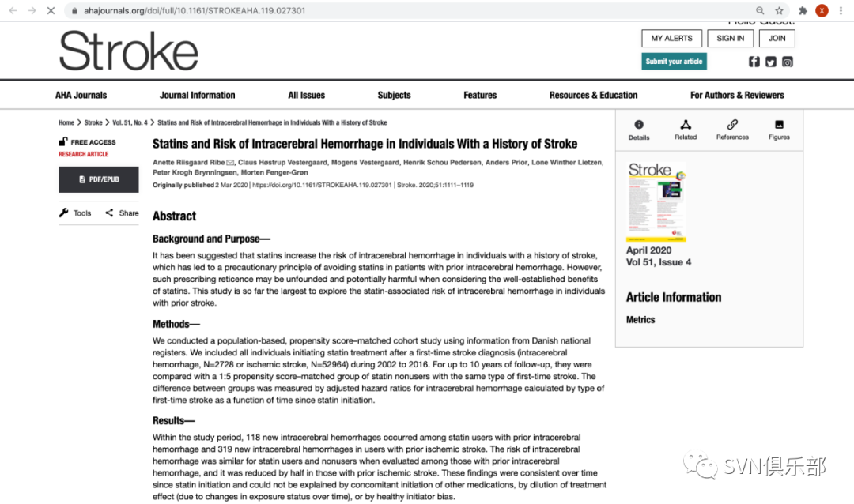Click the Results heading

[x=174, y=421]
